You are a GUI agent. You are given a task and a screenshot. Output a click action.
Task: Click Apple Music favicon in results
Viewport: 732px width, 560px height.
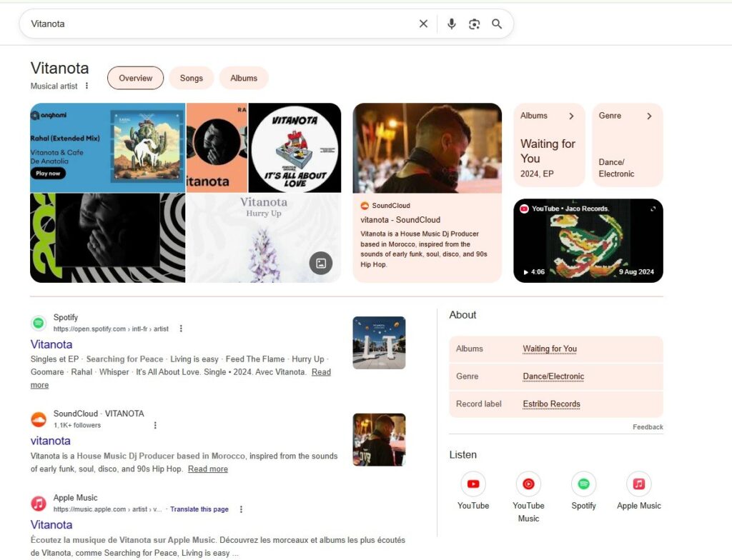point(39,503)
